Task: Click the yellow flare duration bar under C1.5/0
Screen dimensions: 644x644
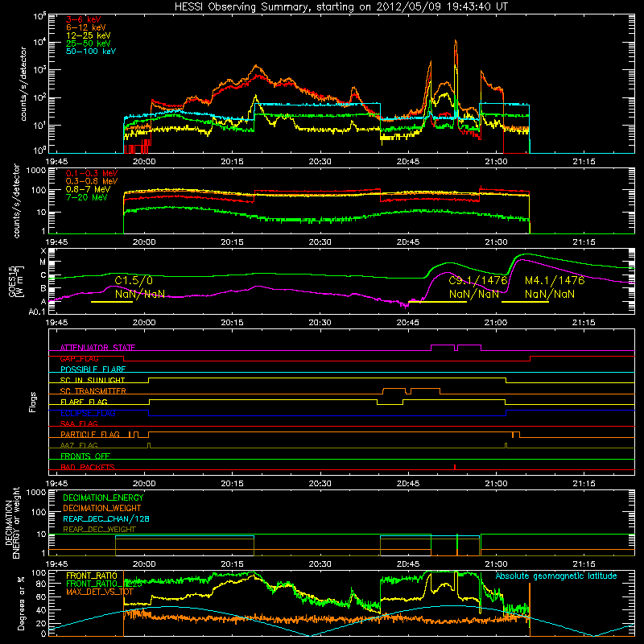Action: pyautogui.click(x=112, y=302)
